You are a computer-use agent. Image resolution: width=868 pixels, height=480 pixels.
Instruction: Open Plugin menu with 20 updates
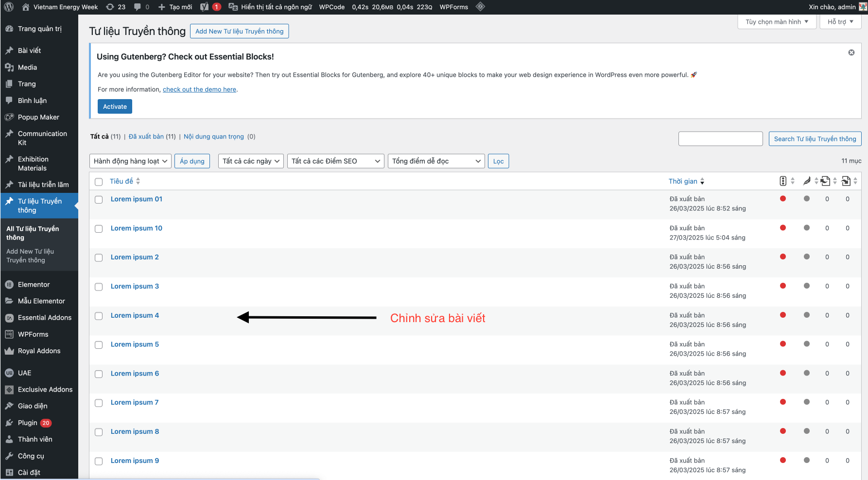tap(28, 423)
